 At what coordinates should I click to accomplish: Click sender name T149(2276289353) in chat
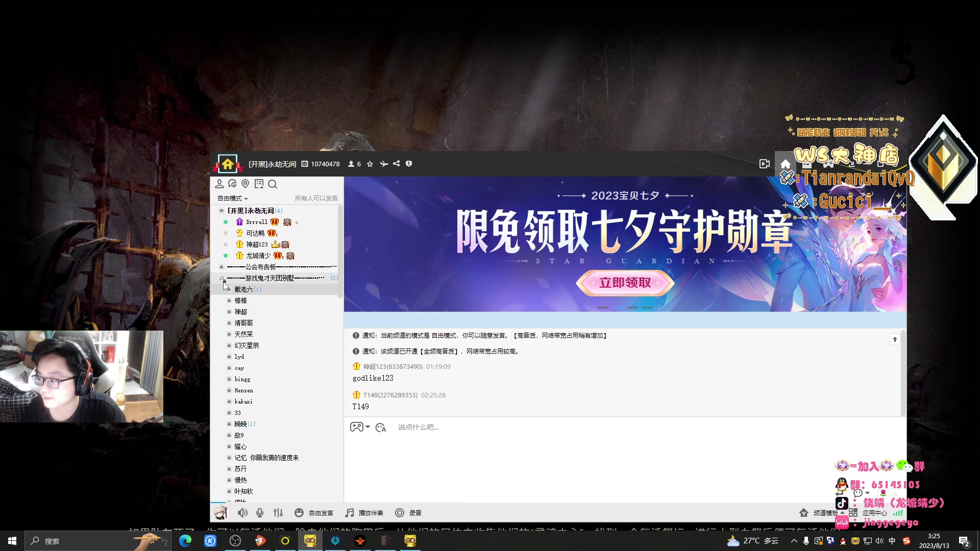tap(390, 395)
